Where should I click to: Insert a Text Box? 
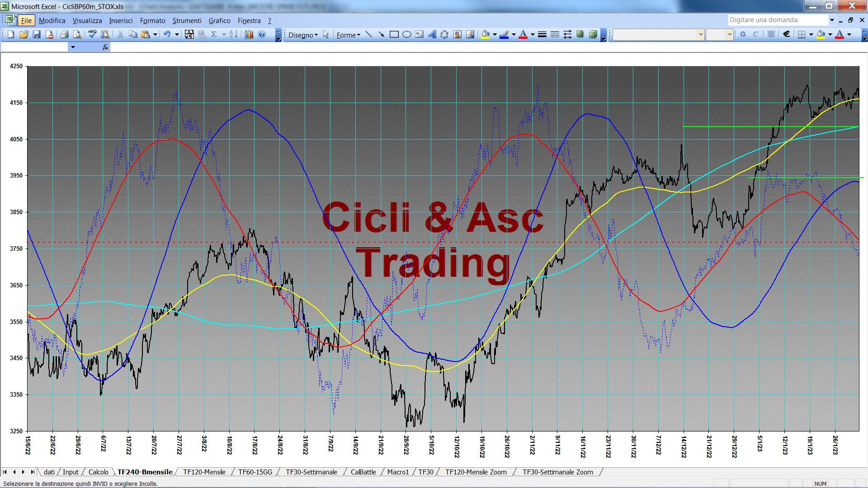click(x=420, y=34)
